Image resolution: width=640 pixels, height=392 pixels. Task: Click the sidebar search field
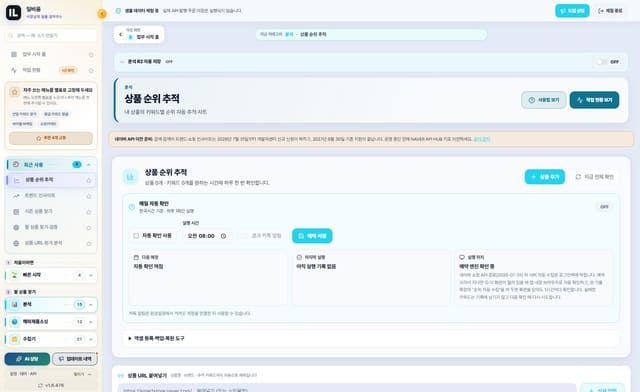[51, 36]
